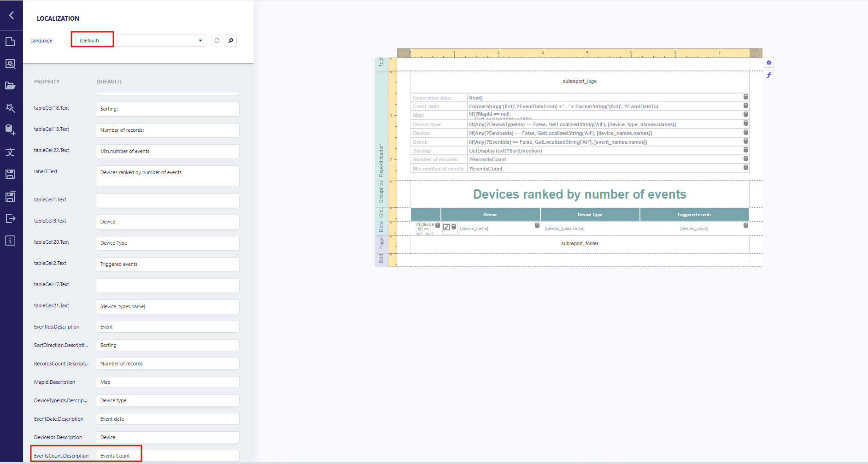Click the Add data source icon
Viewport: 868px width, 464px height.
[10, 130]
